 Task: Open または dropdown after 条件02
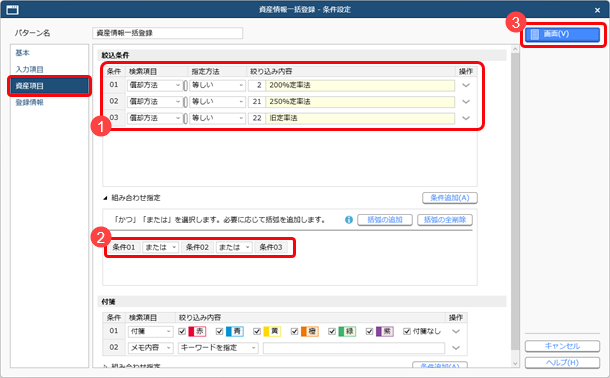tap(234, 247)
